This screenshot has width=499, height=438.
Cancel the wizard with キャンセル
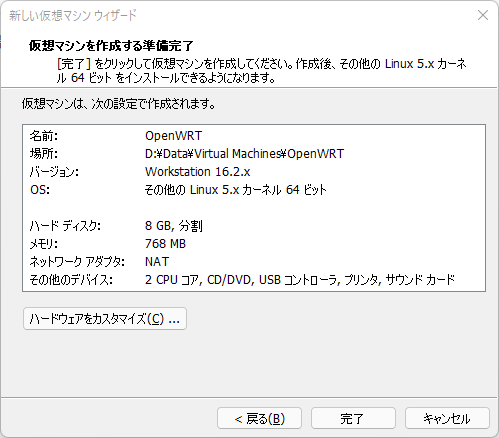447,418
